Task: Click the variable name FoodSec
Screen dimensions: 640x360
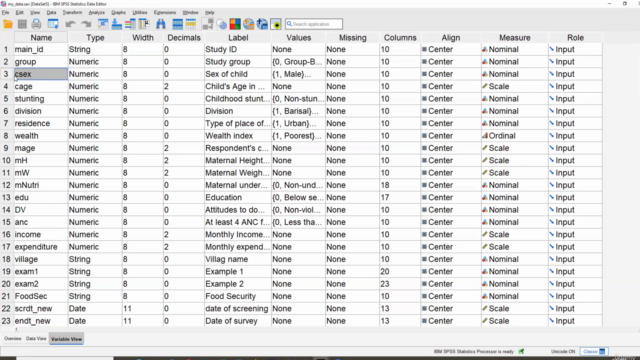Action: [31, 296]
